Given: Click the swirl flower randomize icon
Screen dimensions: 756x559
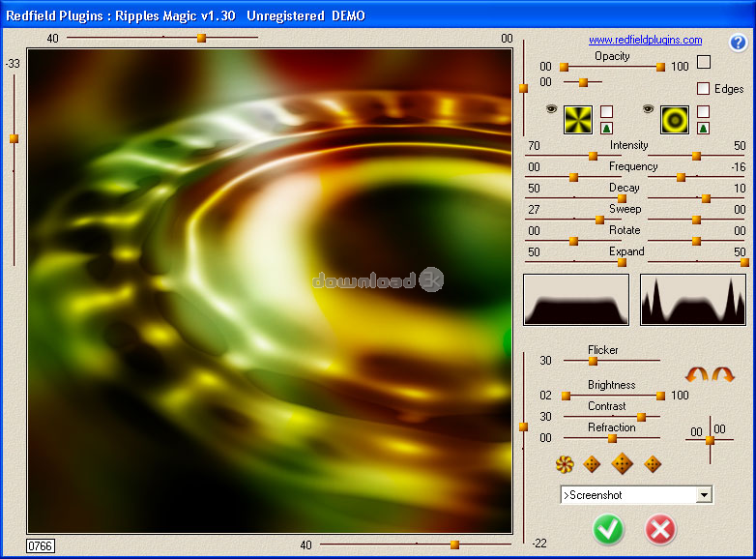Looking at the screenshot, I should tap(566, 464).
